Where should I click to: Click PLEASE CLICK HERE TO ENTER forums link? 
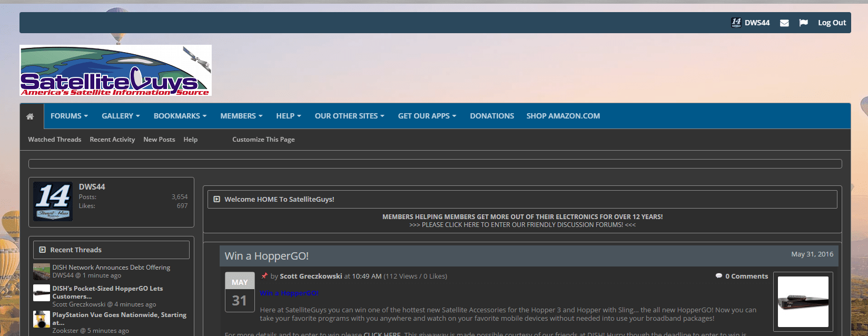point(522,225)
